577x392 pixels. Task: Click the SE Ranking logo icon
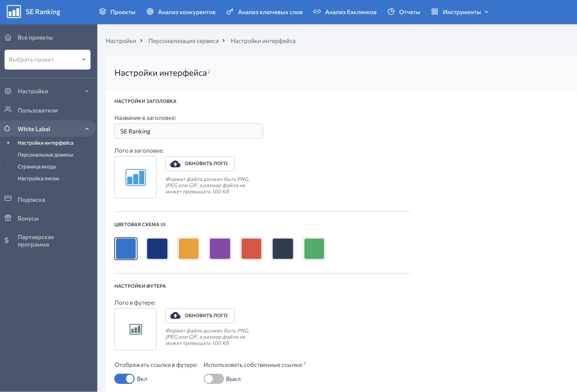(x=14, y=12)
